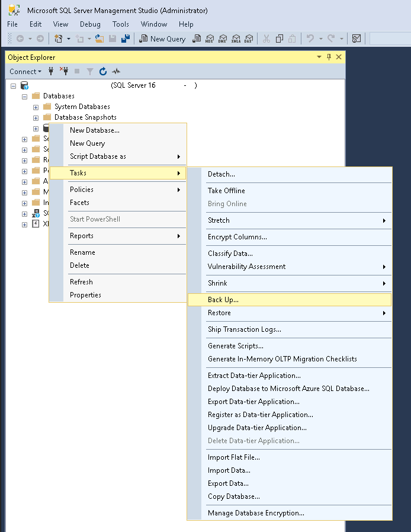Click the DAX query icon

coord(249,39)
